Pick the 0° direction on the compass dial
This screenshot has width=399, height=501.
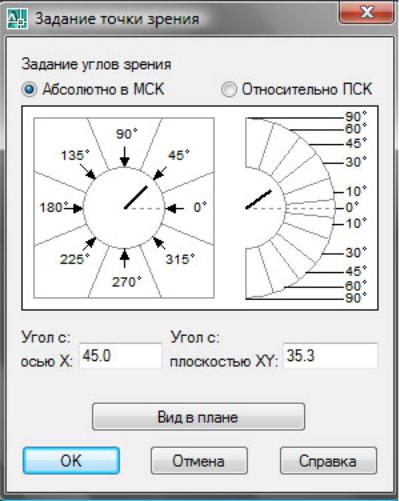pos(200,207)
